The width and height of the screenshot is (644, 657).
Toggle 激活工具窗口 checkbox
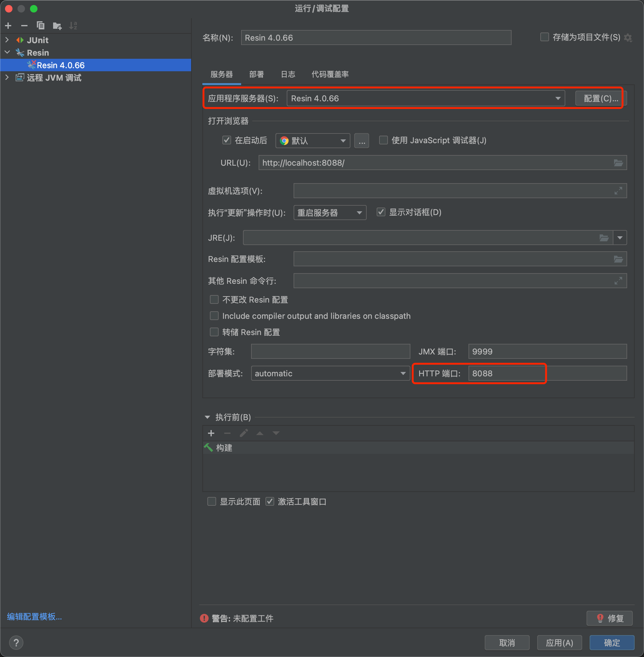pyautogui.click(x=270, y=501)
